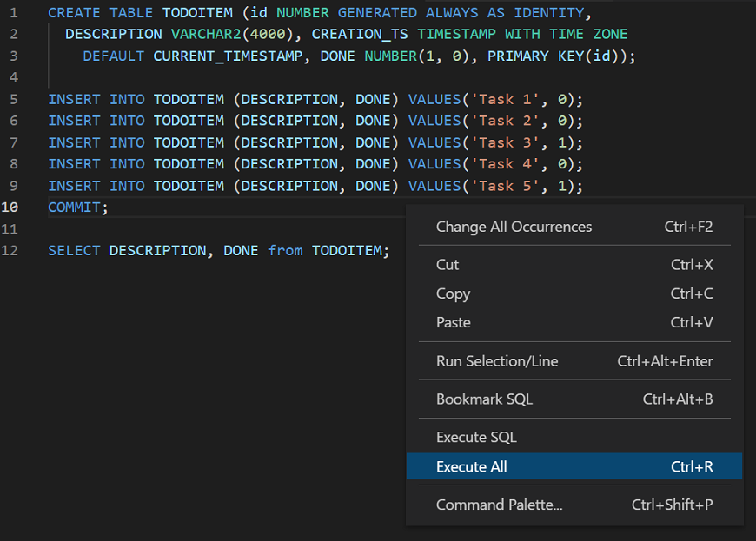Click the VARCHAR2 type on line 2
The width and height of the screenshot is (756, 541).
[x=205, y=35]
